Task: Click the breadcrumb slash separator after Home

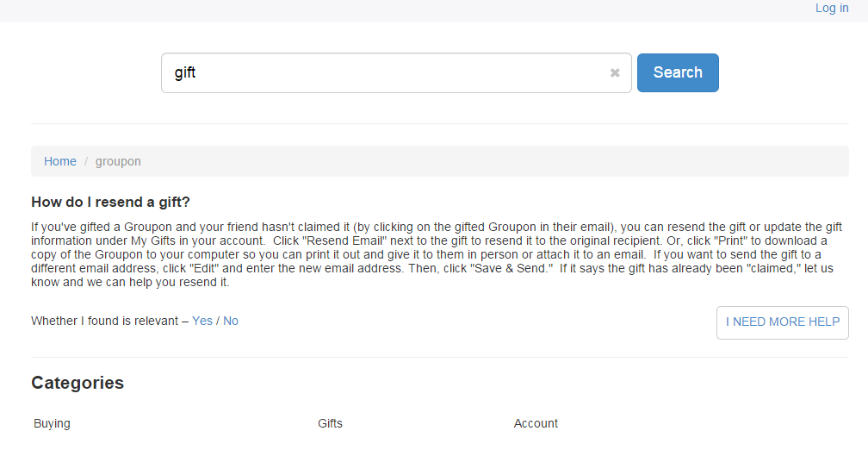Action: [86, 161]
